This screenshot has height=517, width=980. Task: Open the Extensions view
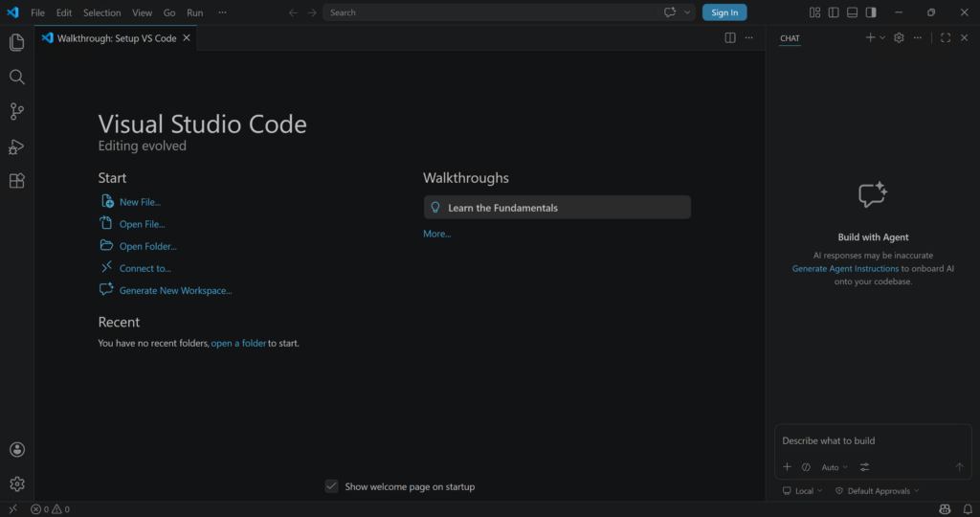tap(17, 181)
